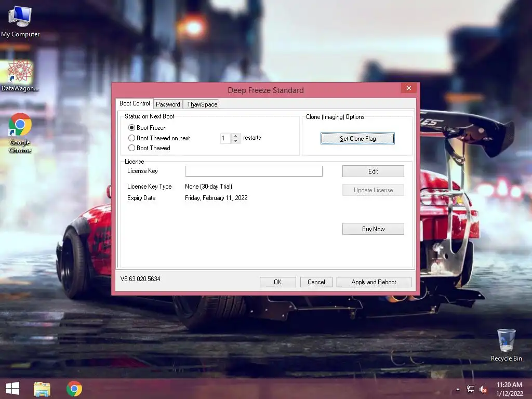
Task: Click the Buy Now button
Action: [373, 229]
